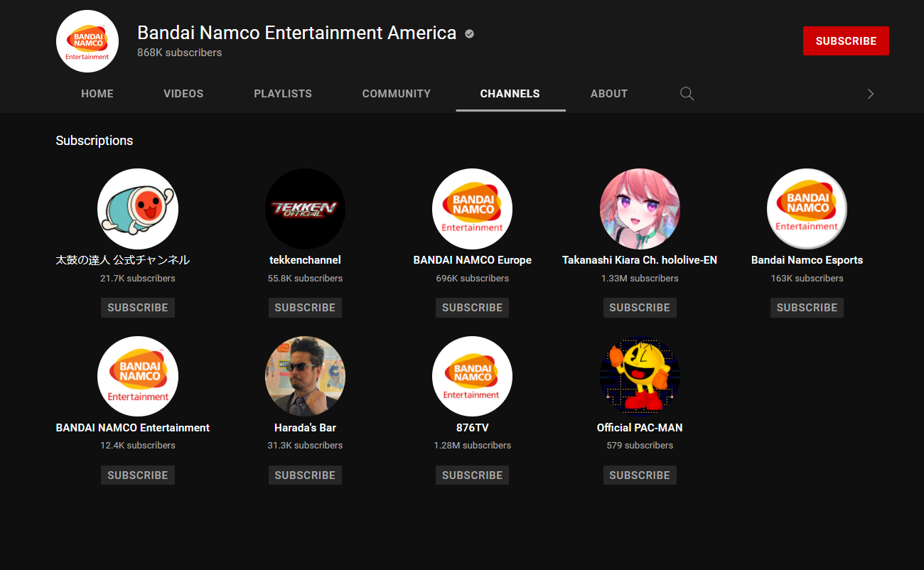Subscribe to Official PAC-MAN channel
Viewport: 924px width, 570px height.
pyautogui.click(x=640, y=475)
